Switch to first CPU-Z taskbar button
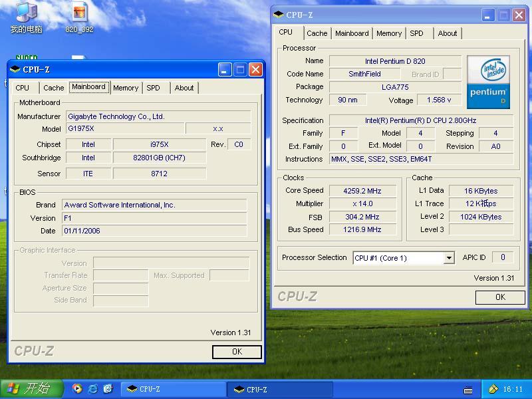This screenshot has height=399, width=532. point(173,389)
